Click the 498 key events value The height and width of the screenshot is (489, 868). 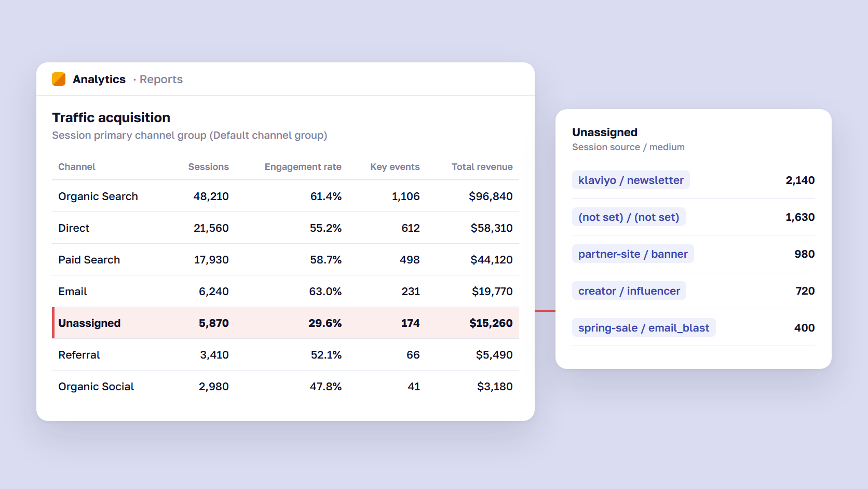pos(410,260)
